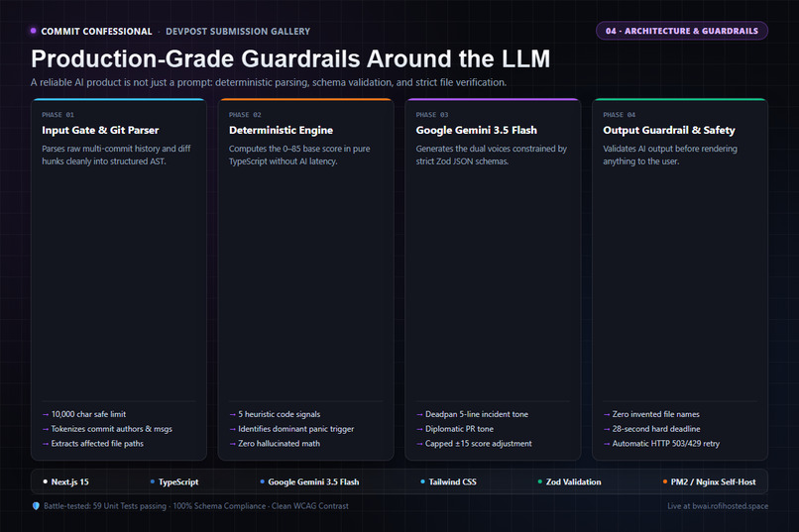
Task: Click the Tailwind CSS tech stack item
Action: pos(448,482)
